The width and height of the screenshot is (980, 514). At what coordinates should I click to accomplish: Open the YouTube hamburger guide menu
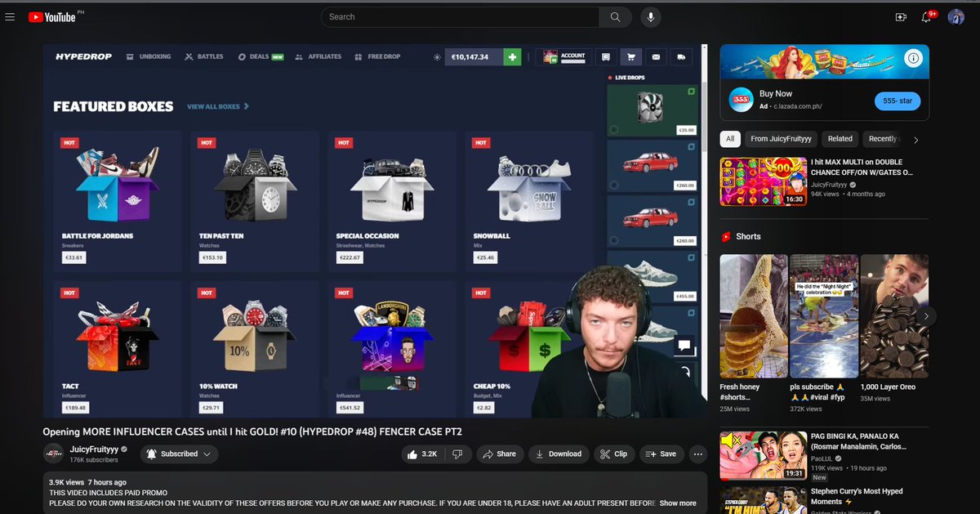10,16
